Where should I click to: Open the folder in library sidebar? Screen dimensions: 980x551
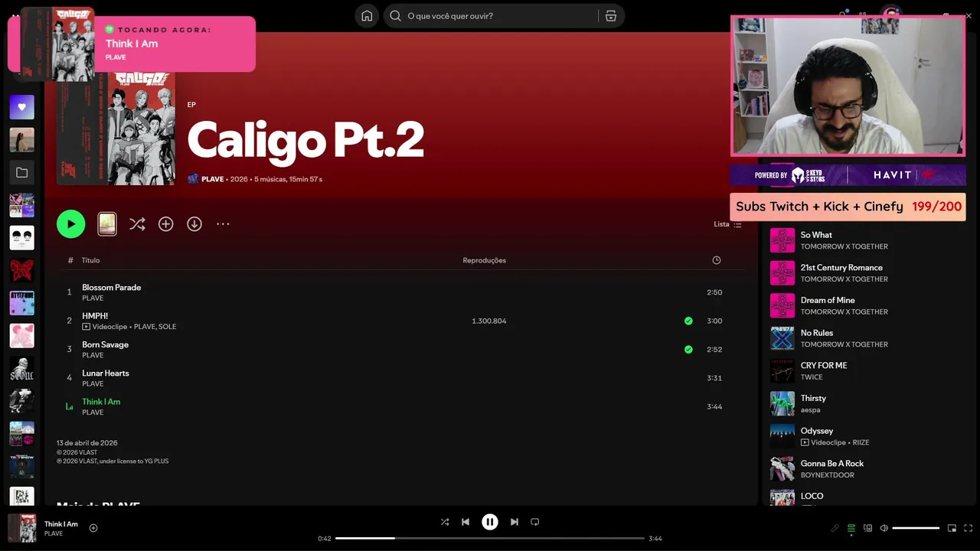21,173
